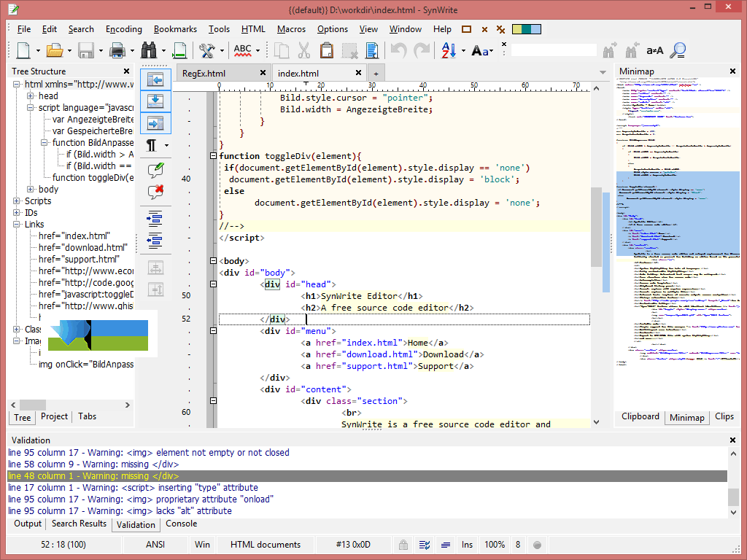Close the Validation panel
This screenshot has width=747, height=560.
coord(732,440)
